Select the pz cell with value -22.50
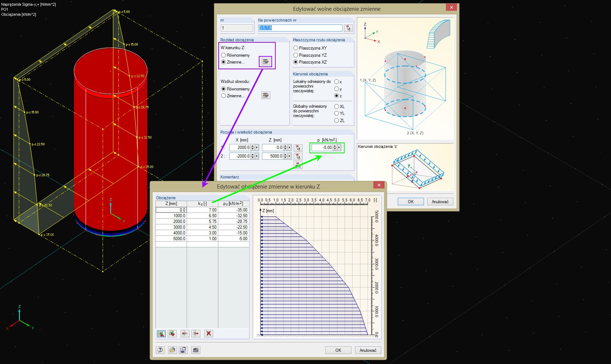611x364 pixels. click(233, 227)
